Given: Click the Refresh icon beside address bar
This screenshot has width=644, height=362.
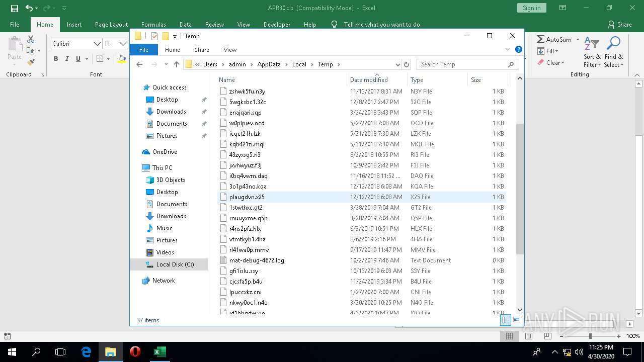Looking at the screenshot, I should pyautogui.click(x=407, y=64).
